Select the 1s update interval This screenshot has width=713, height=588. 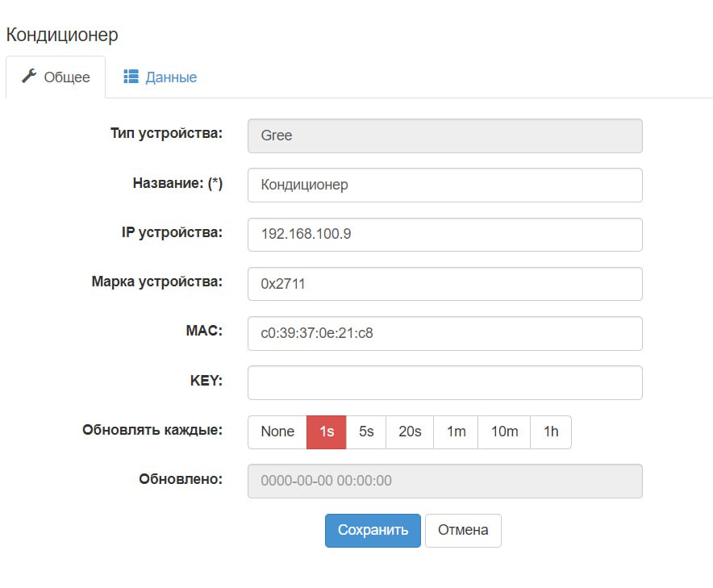click(327, 432)
